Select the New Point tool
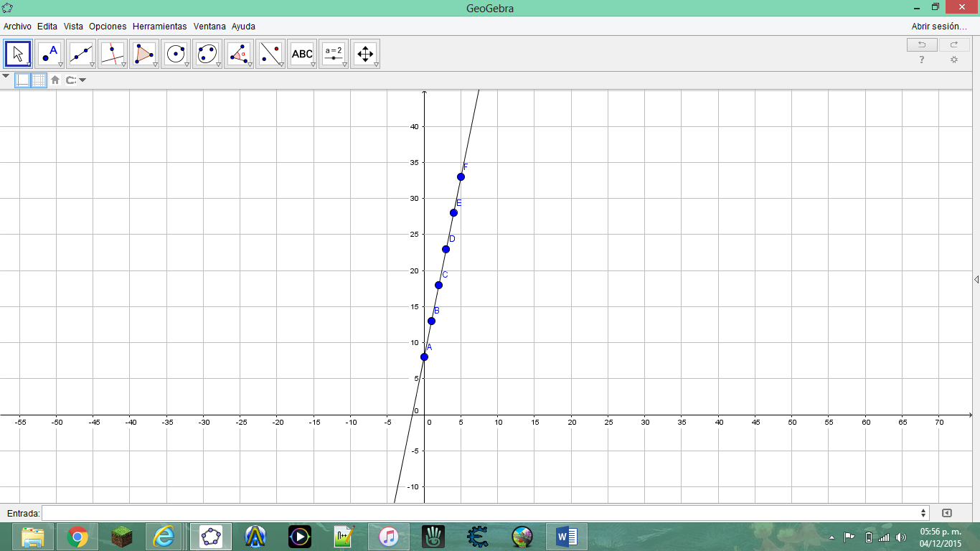 [x=50, y=54]
